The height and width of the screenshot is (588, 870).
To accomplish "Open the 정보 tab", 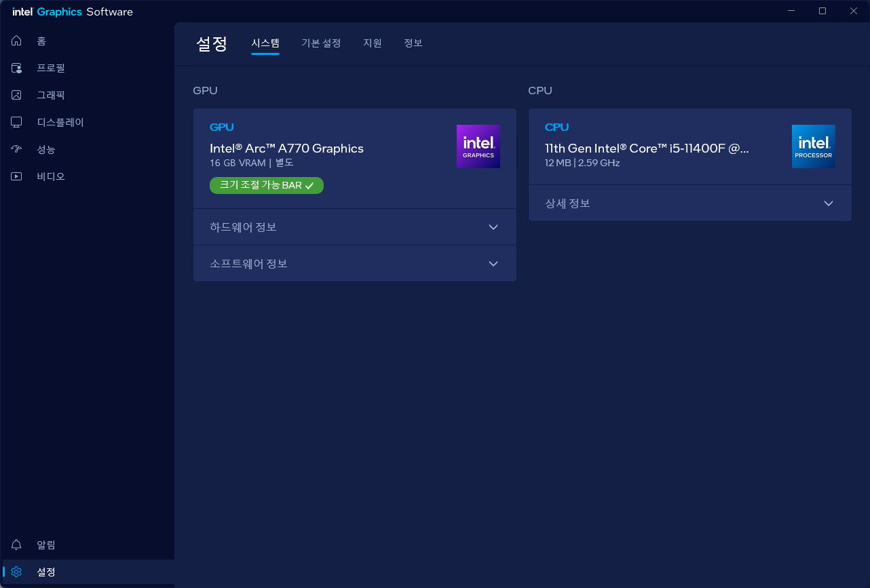I will point(413,43).
